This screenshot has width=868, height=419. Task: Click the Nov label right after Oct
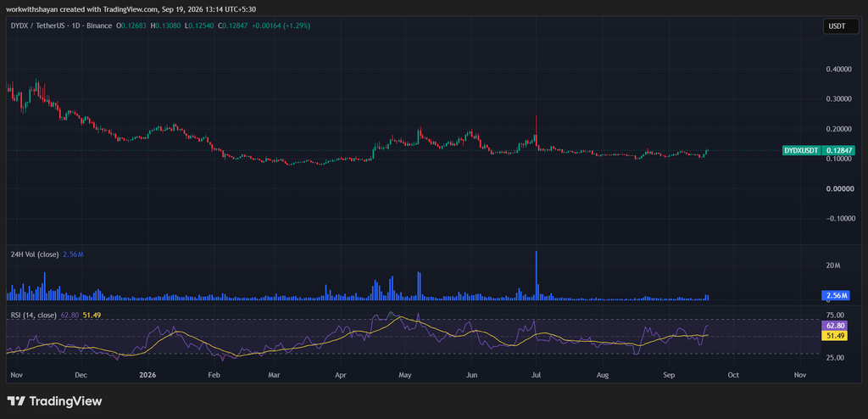click(799, 375)
